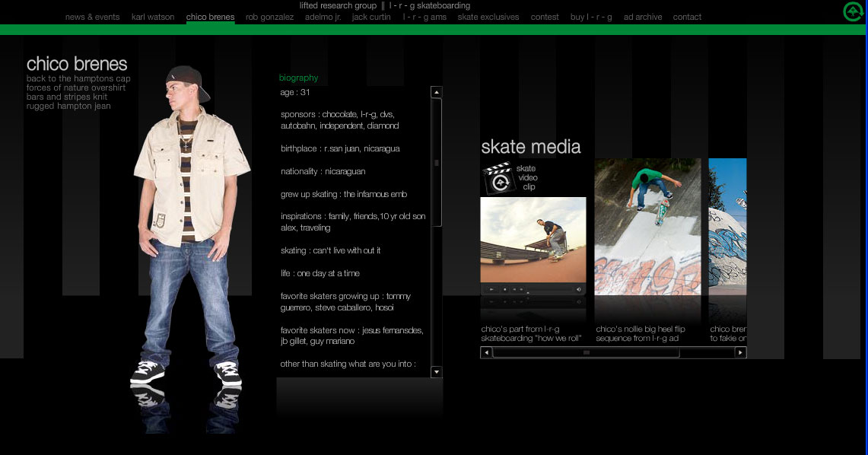Play chico's skate video thumbnail
The height and width of the screenshot is (455, 868).
[x=533, y=240]
